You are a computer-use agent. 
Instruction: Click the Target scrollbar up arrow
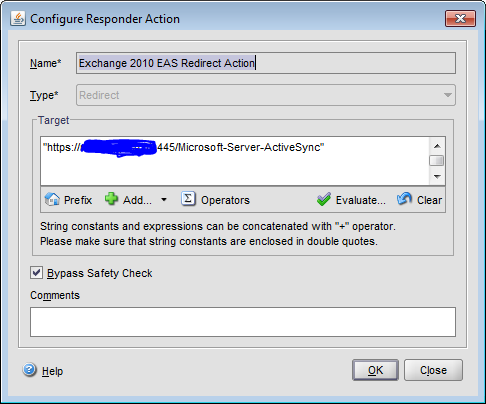pos(437,146)
